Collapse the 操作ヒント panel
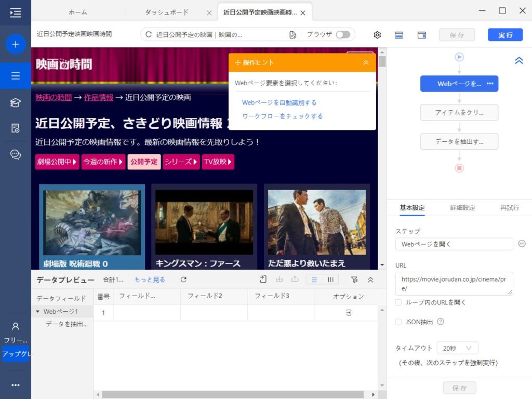 click(366, 62)
